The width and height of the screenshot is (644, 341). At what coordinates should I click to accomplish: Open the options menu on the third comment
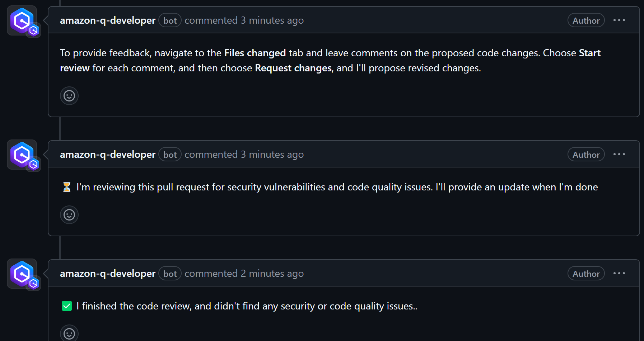coord(619,273)
